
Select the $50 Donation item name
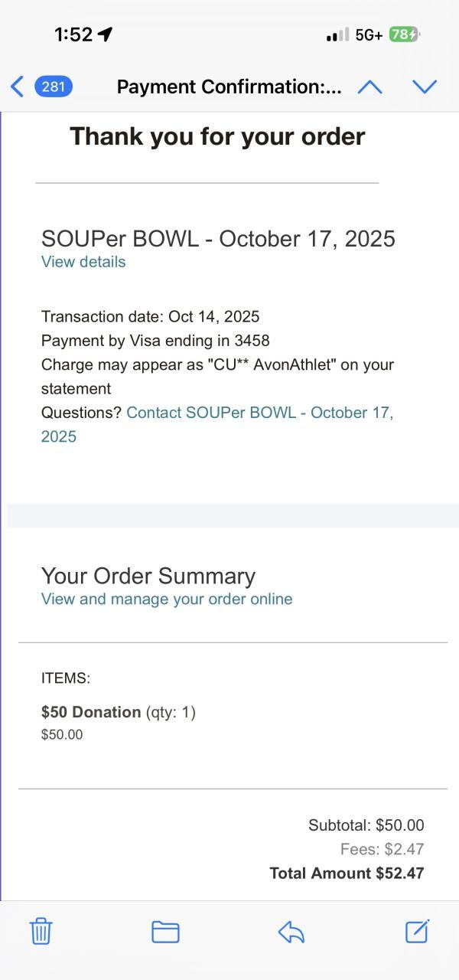(x=91, y=712)
